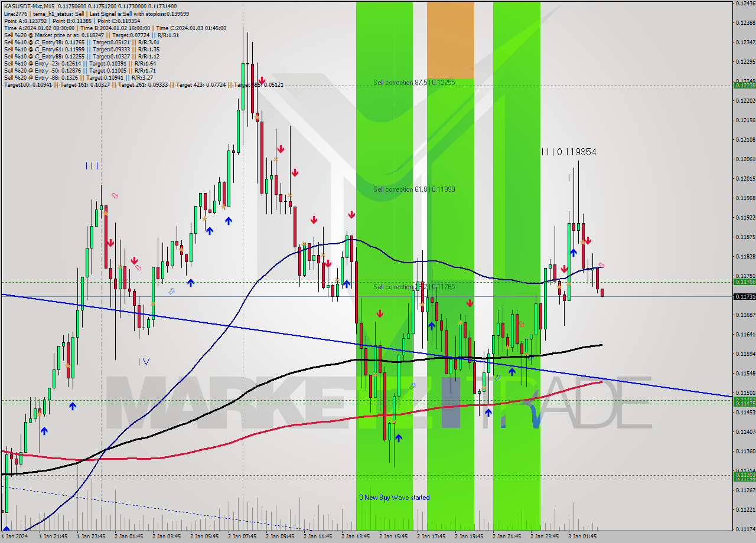
Task: Click the black current price tag 0.11731
Action: click(744, 296)
